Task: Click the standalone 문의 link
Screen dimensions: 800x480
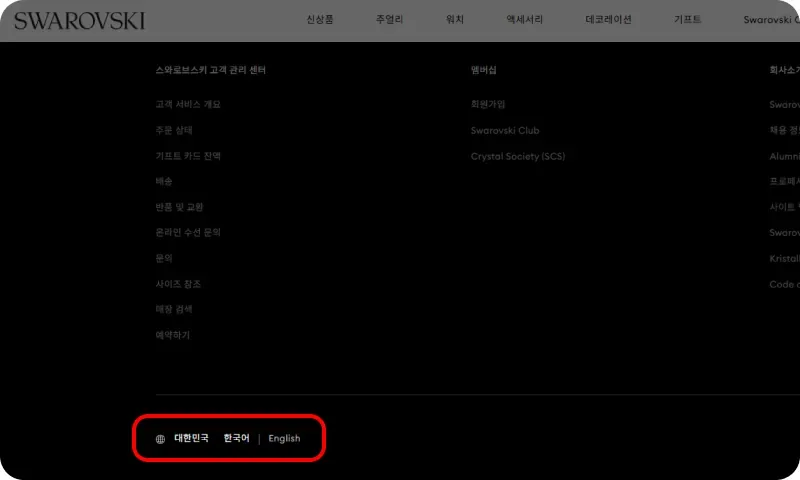Action: click(164, 258)
